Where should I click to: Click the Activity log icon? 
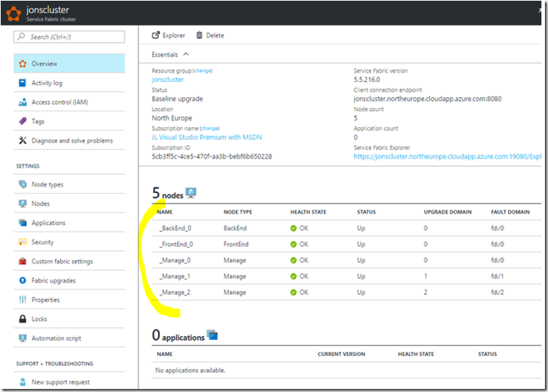(x=22, y=83)
